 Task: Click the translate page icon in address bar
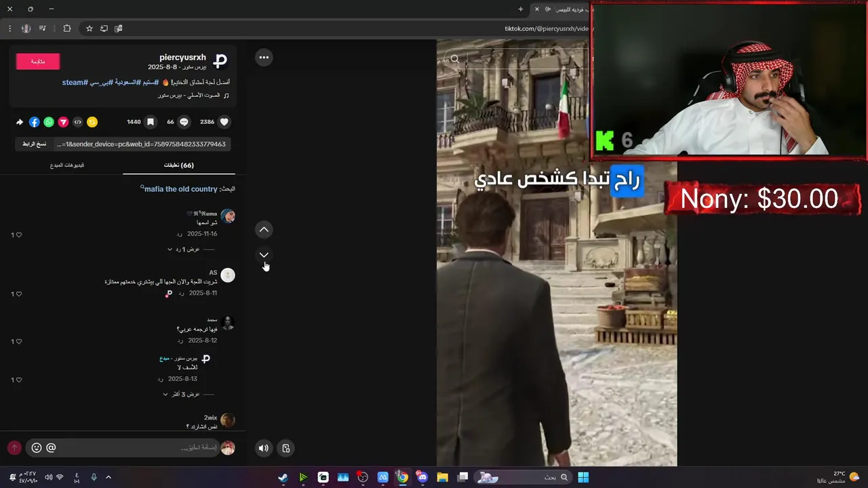pos(119,28)
